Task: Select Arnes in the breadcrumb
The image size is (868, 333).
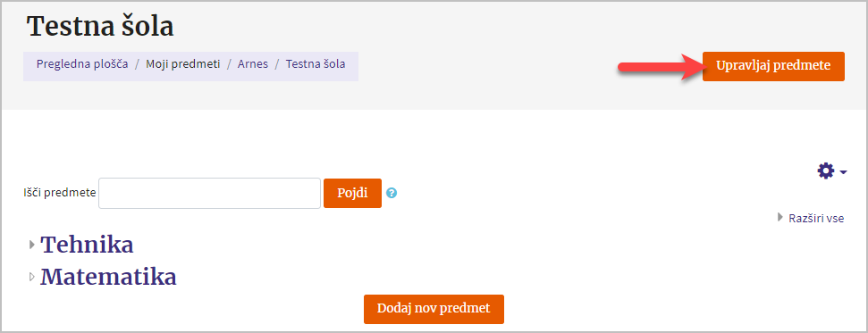Action: click(x=253, y=64)
